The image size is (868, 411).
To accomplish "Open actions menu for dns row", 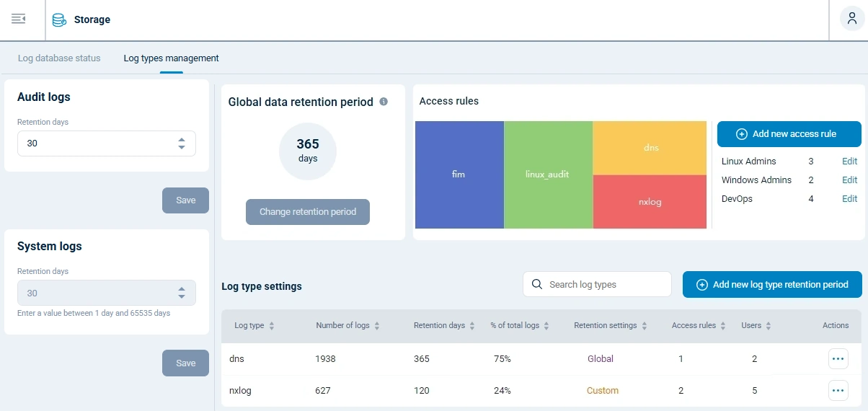I will pos(838,358).
